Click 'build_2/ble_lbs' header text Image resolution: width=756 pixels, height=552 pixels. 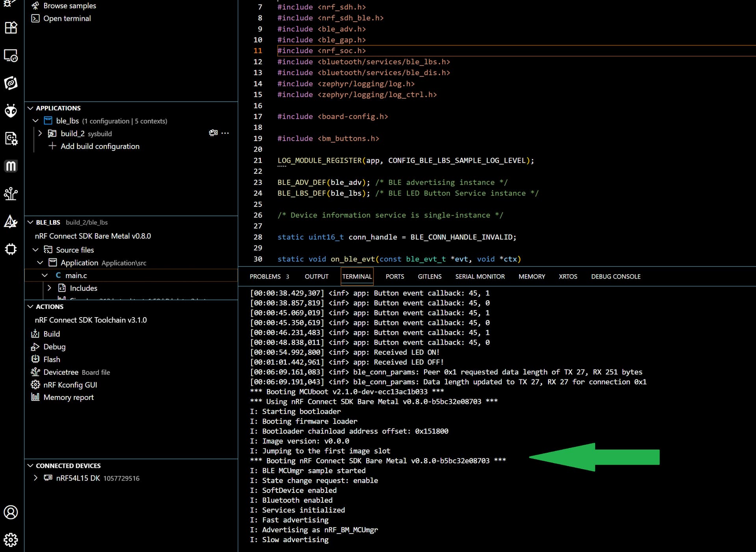(87, 222)
